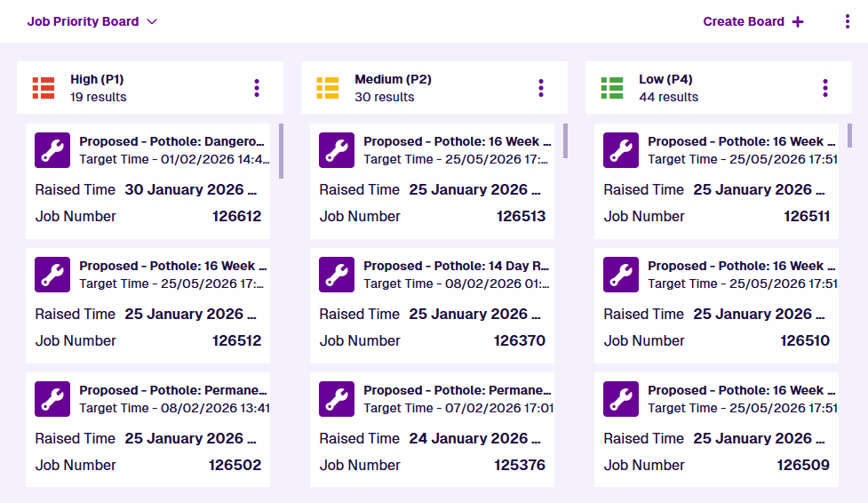Click wrench icon on job 126370 card
The image size is (868, 503).
337,275
